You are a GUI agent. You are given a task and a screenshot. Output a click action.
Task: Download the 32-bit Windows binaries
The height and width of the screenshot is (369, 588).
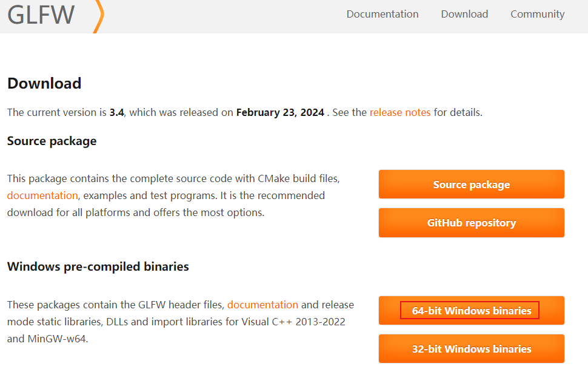pos(471,349)
